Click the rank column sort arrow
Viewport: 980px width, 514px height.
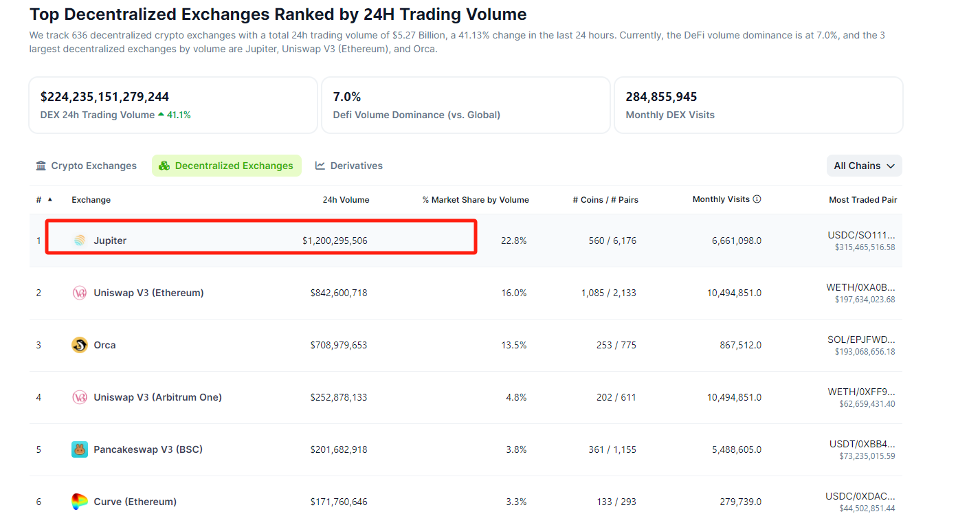tap(49, 199)
